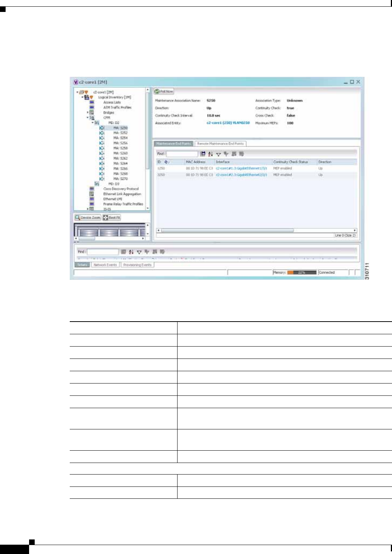Select MA: S260 in the tree
Image resolution: width=392 pixels, height=554 pixels.
coord(120,153)
